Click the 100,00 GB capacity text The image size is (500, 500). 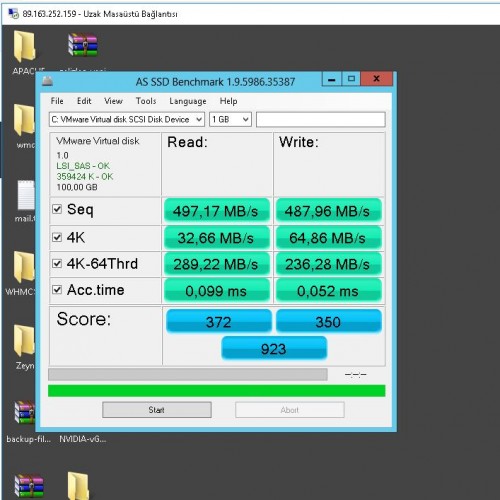(x=77, y=187)
